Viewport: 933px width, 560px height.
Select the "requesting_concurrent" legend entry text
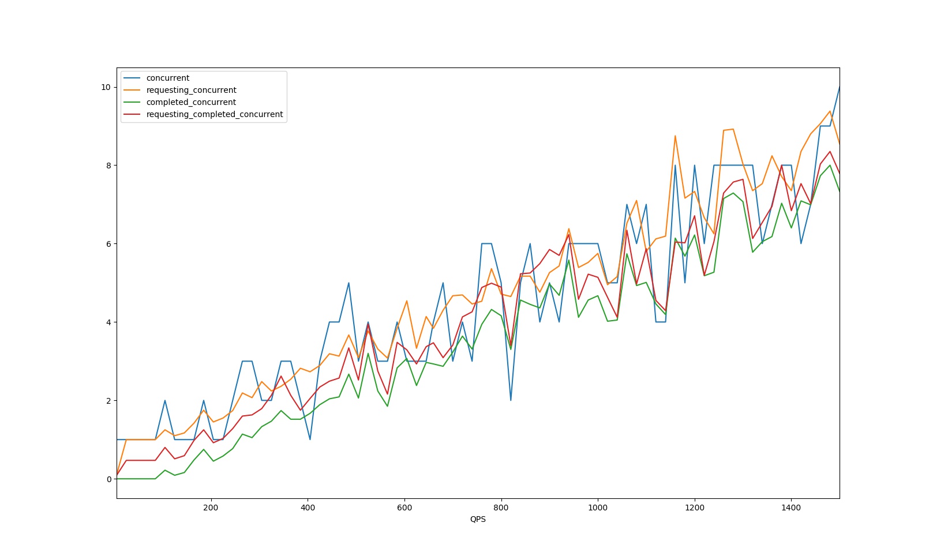(191, 90)
